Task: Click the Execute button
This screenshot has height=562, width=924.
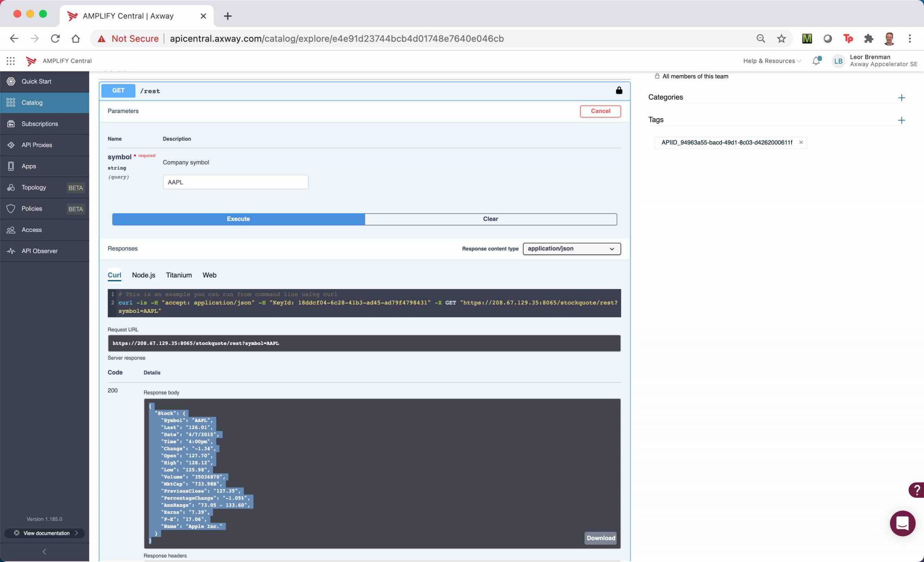Action: click(x=238, y=219)
